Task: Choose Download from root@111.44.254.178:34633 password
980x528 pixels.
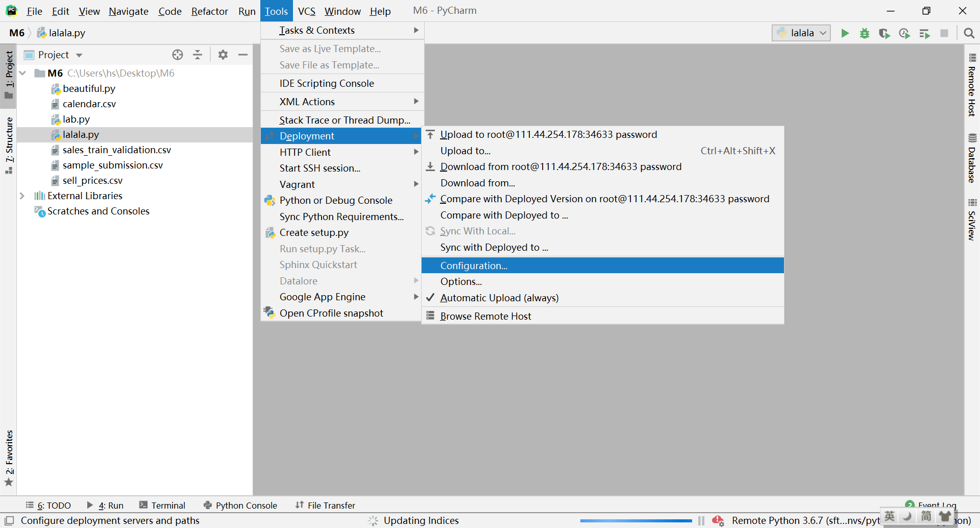Action: 603,166
